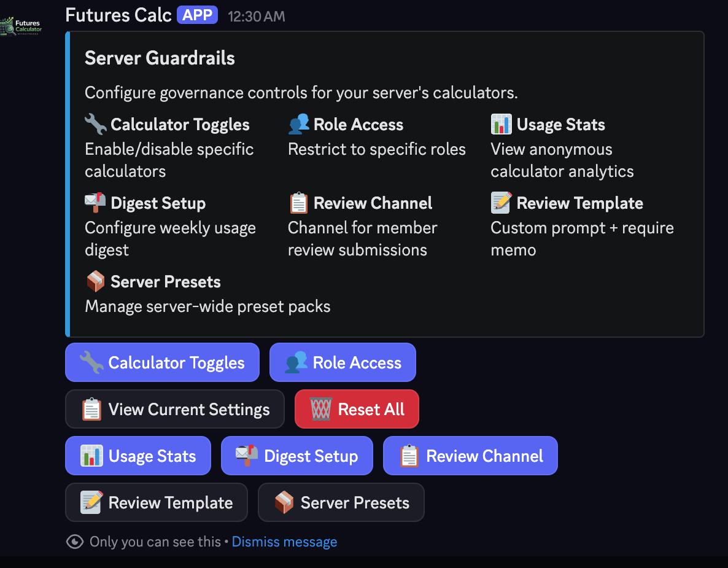Click the eye icon beside Only you can see this

coord(75,542)
